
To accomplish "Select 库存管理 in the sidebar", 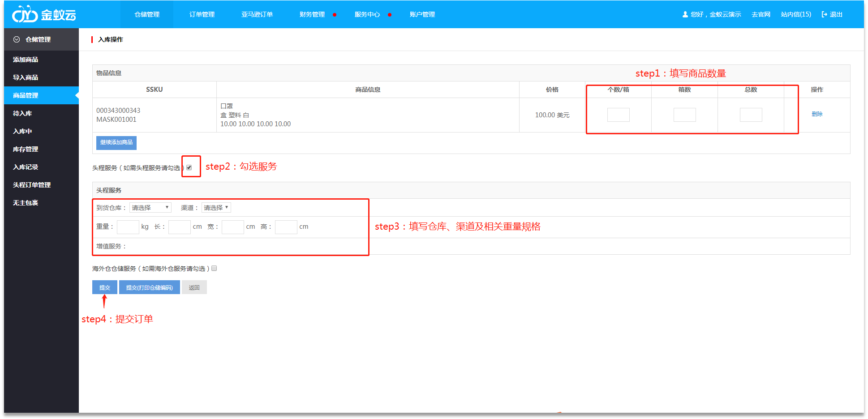I will point(26,149).
